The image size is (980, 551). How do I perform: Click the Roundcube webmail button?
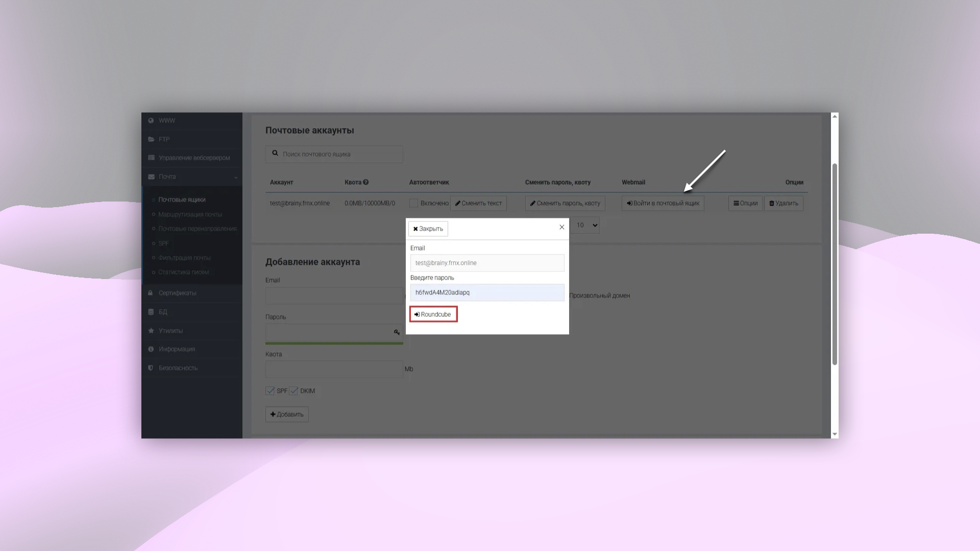433,314
